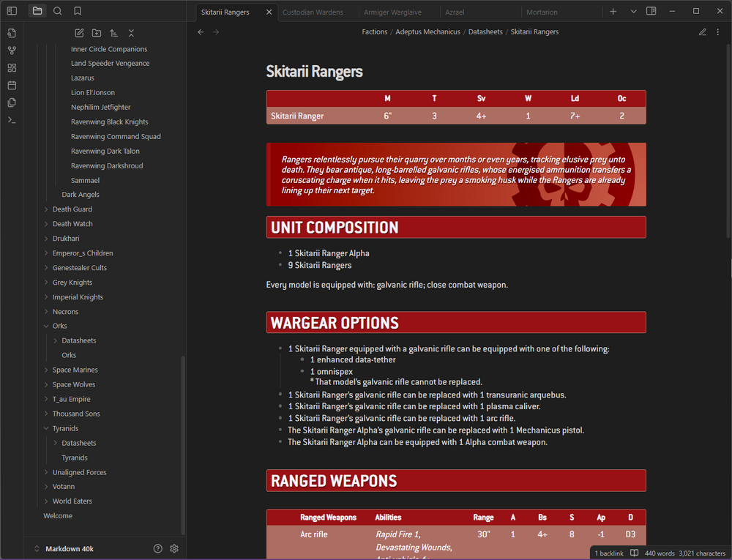
Task: Switch to editing view pencil icon
Action: tap(703, 31)
